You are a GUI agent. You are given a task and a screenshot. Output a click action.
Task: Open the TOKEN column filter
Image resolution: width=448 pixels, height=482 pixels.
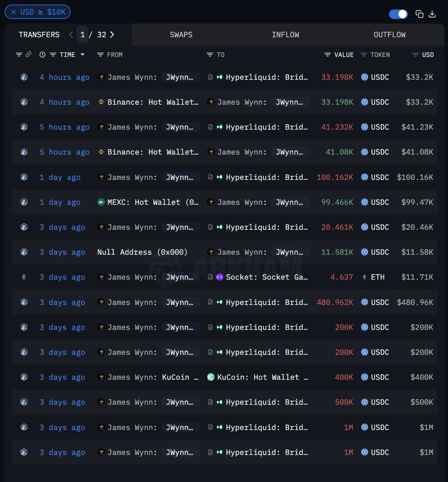pyautogui.click(x=364, y=55)
